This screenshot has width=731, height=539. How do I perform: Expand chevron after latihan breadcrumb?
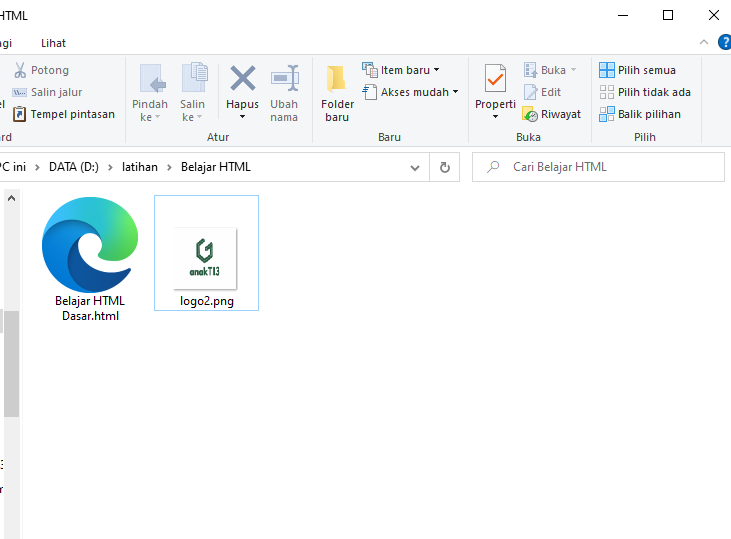coord(170,167)
